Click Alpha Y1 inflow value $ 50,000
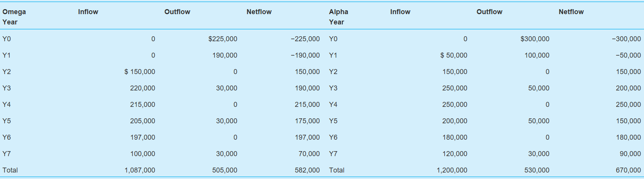The height and width of the screenshot is (179, 644). [453, 55]
